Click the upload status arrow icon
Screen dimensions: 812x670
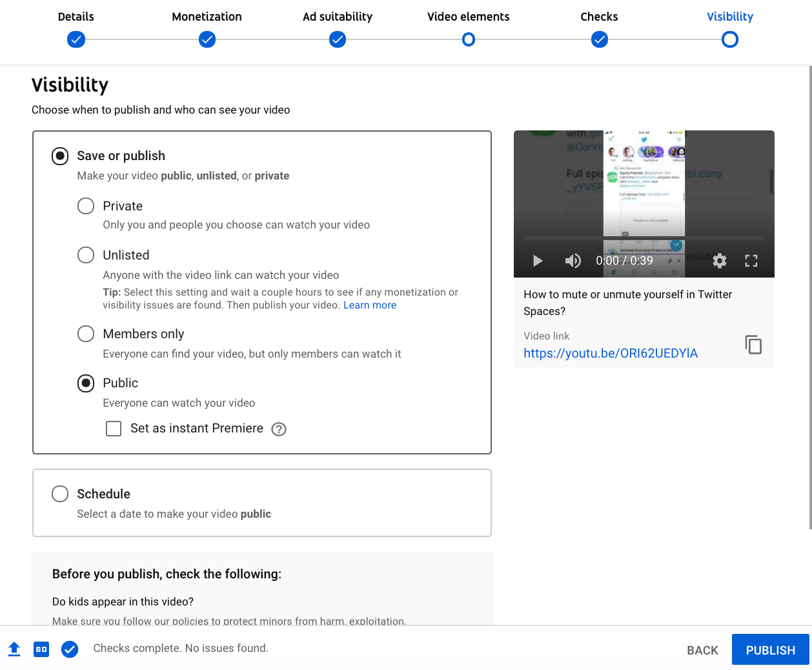14,649
